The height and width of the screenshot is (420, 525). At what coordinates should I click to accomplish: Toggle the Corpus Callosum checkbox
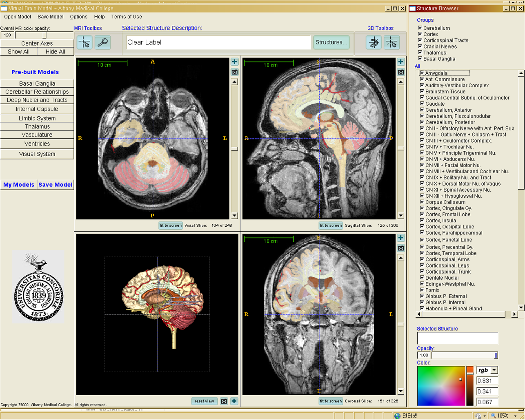422,202
